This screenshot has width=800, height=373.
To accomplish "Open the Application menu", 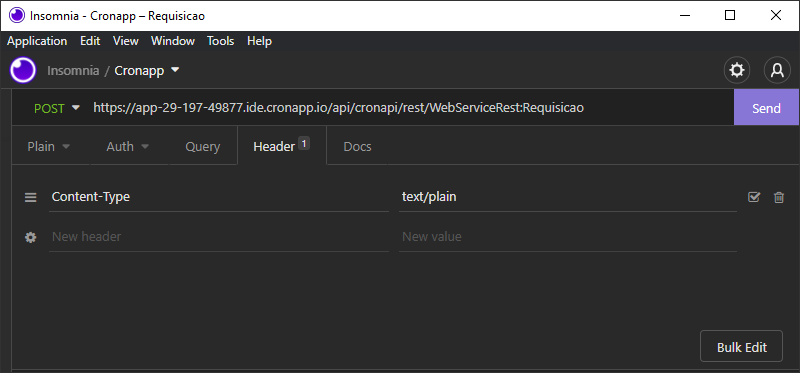I will tap(37, 41).
